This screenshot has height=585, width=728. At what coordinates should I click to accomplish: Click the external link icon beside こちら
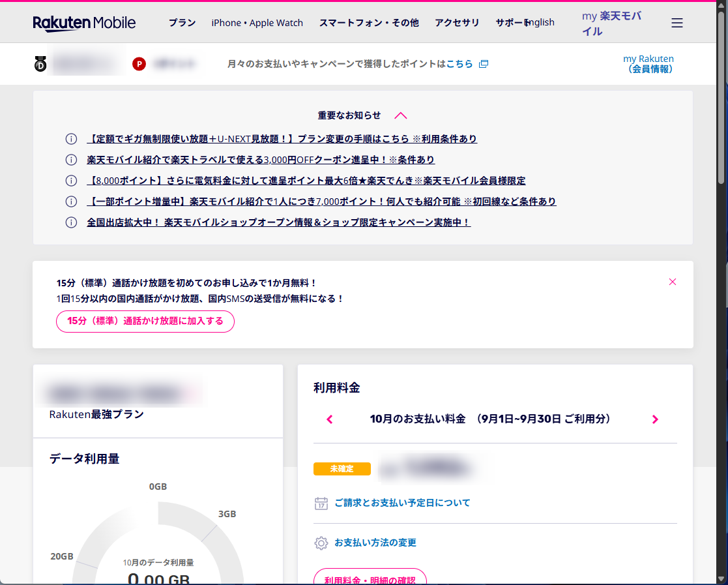click(483, 64)
